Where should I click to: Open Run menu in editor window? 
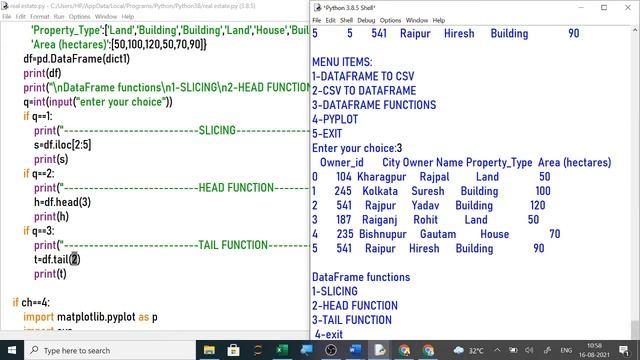[x=59, y=17]
